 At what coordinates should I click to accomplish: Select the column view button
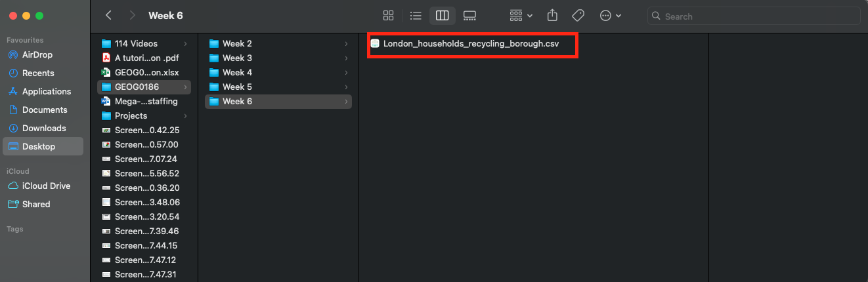tap(442, 15)
